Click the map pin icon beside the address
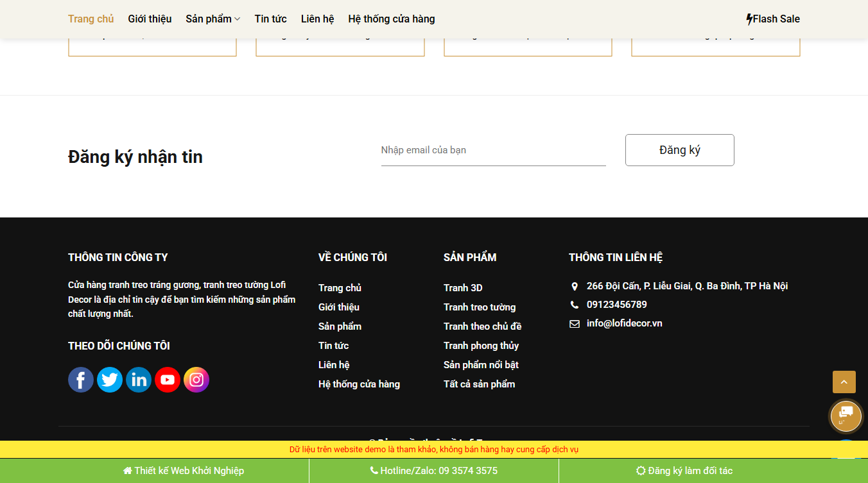868x483 pixels. 575,286
